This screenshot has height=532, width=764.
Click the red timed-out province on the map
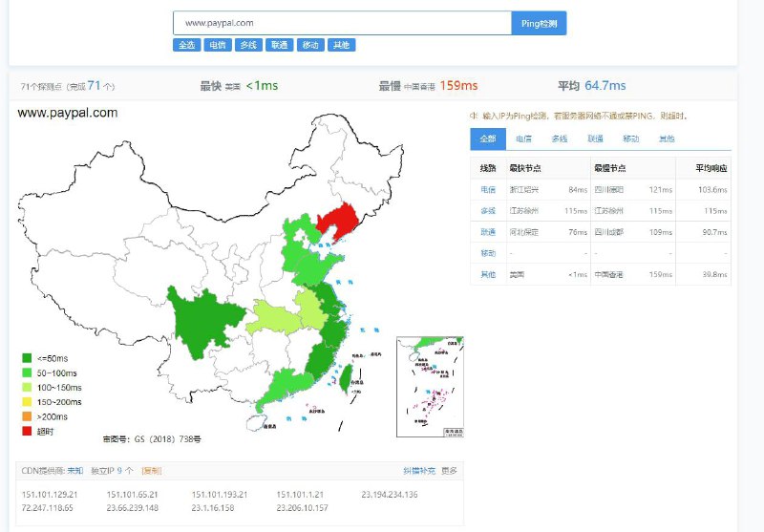(x=340, y=221)
